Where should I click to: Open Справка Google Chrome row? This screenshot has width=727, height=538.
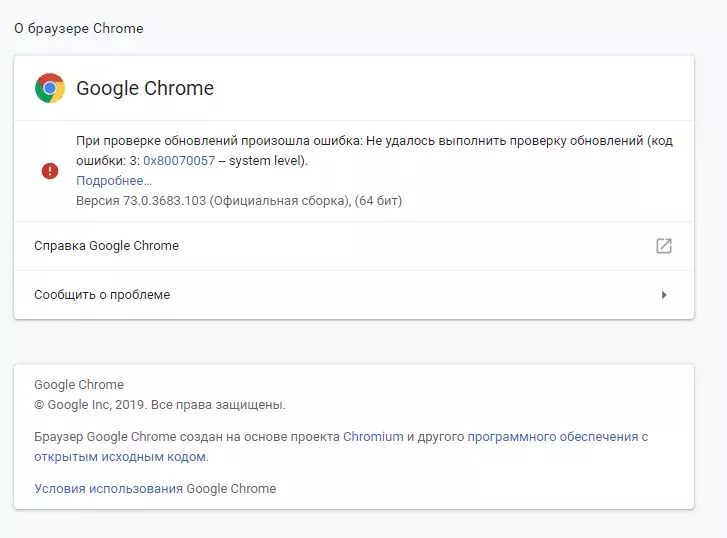tap(354, 246)
